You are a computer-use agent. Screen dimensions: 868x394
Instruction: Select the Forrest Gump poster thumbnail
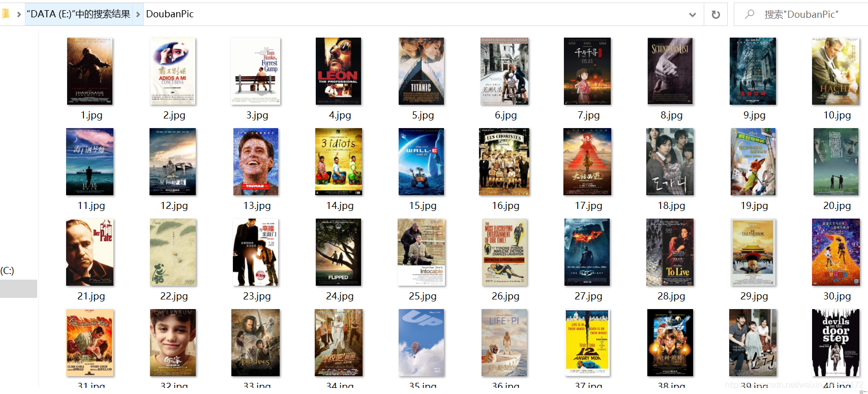tap(256, 71)
